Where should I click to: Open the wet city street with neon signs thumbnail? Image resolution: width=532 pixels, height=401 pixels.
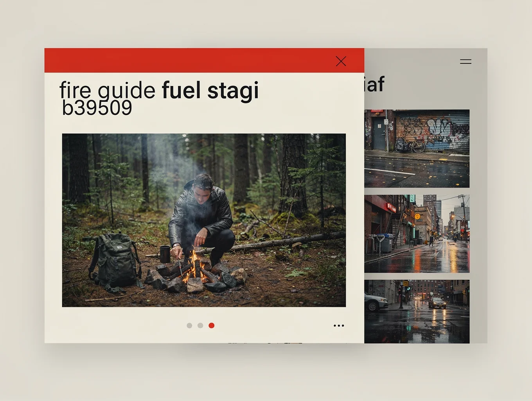(x=417, y=234)
